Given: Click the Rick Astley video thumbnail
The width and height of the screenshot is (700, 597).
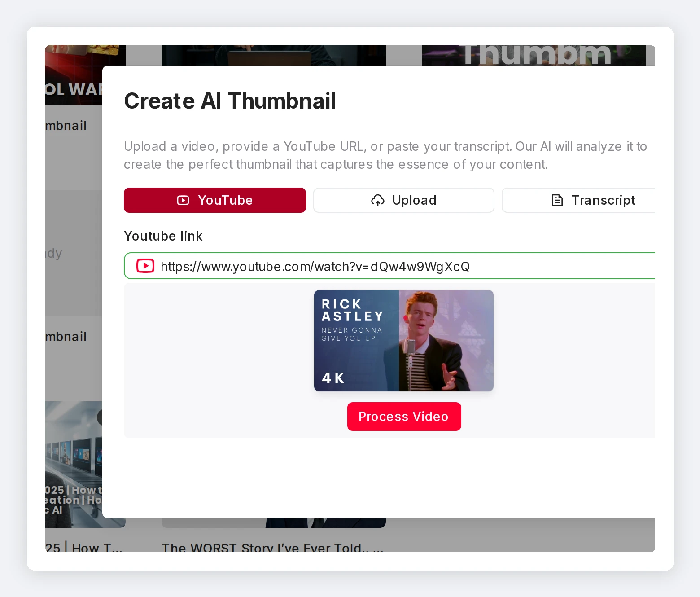Looking at the screenshot, I should (x=404, y=341).
